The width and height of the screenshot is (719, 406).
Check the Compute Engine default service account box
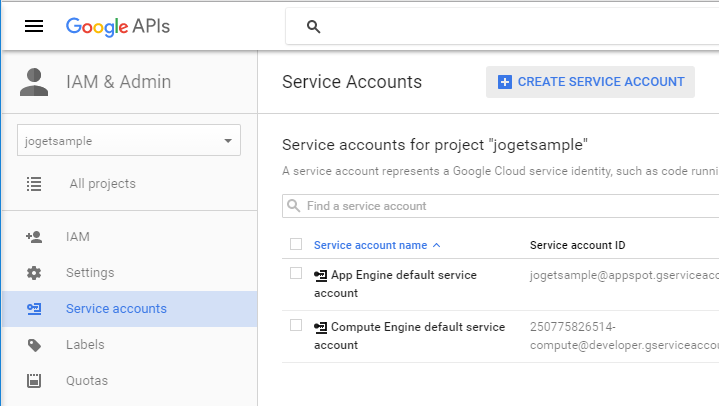point(296,325)
